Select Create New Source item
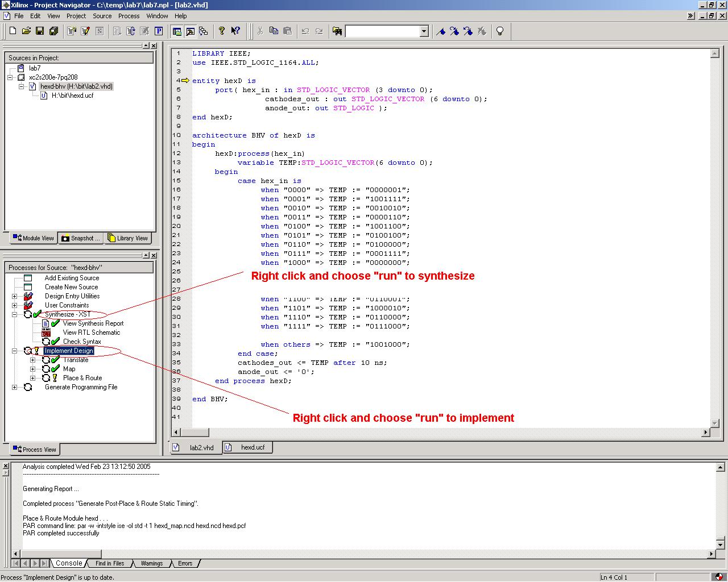 click(x=72, y=287)
